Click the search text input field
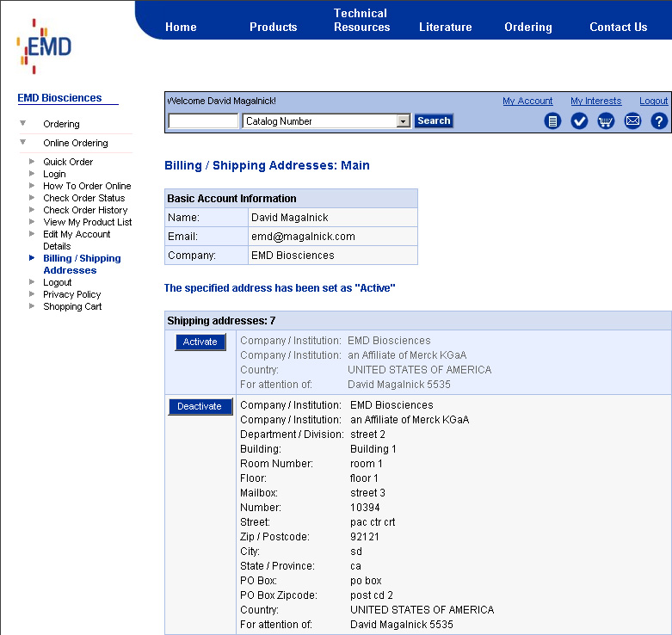The height and width of the screenshot is (635, 672). click(203, 121)
